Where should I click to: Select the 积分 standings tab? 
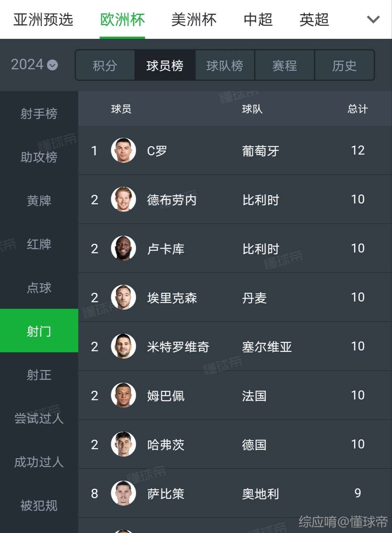coord(105,65)
